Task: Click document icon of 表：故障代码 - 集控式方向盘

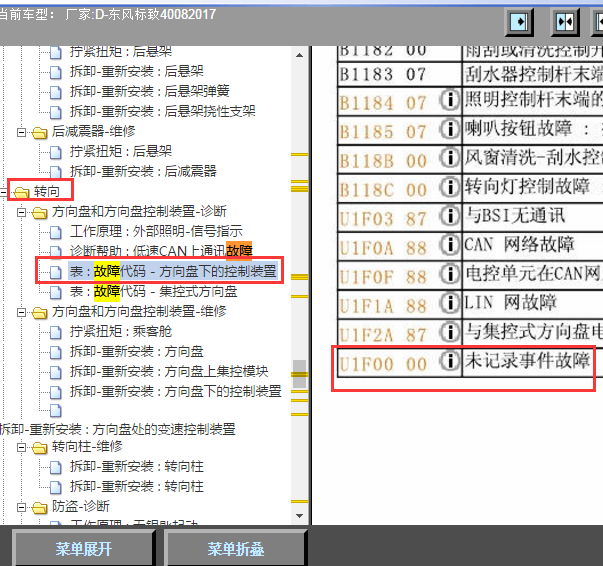Action: click(56, 292)
